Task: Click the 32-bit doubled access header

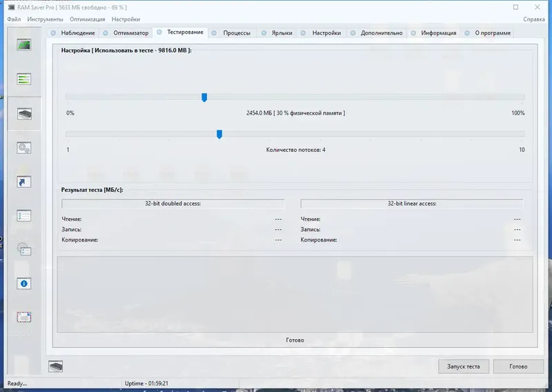Action: click(x=173, y=204)
